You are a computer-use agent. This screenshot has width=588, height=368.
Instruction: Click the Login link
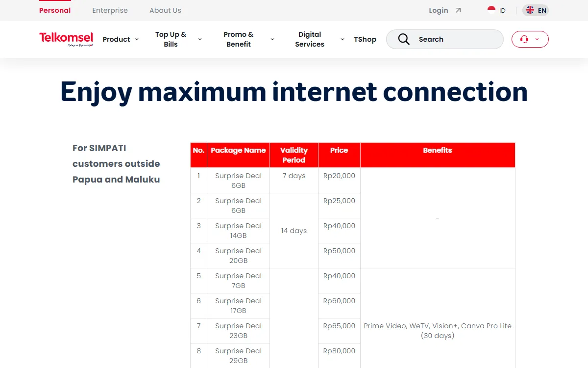[x=439, y=10]
